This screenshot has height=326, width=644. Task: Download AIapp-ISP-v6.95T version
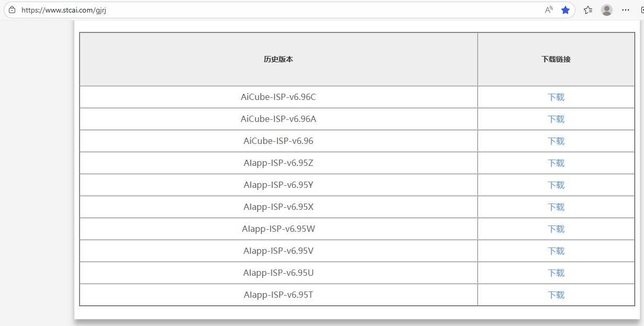tap(556, 295)
